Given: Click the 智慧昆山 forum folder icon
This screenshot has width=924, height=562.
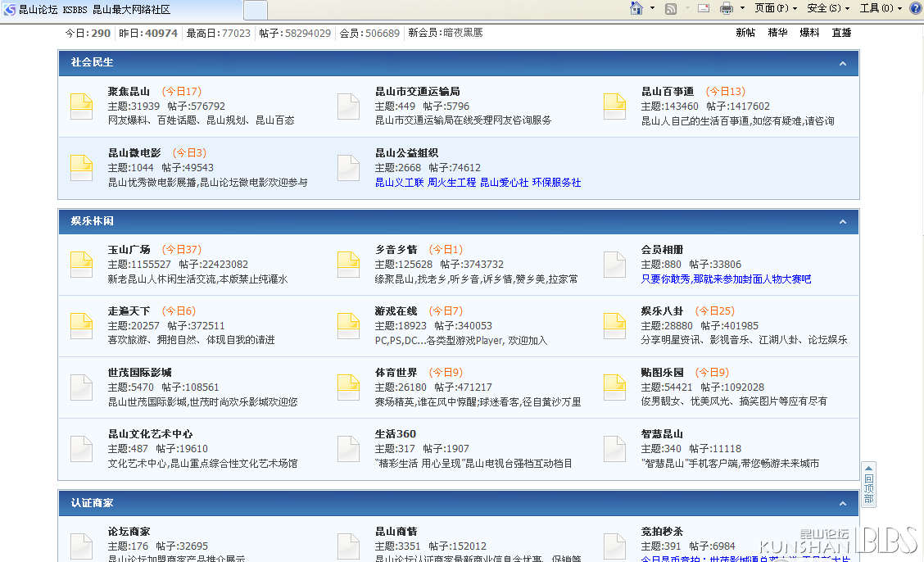Looking at the screenshot, I should coord(614,449).
